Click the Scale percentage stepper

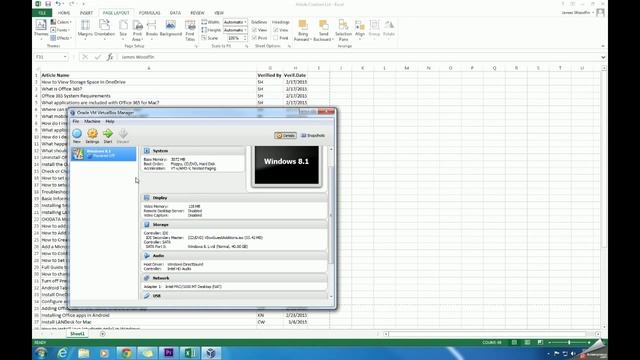click(245, 38)
